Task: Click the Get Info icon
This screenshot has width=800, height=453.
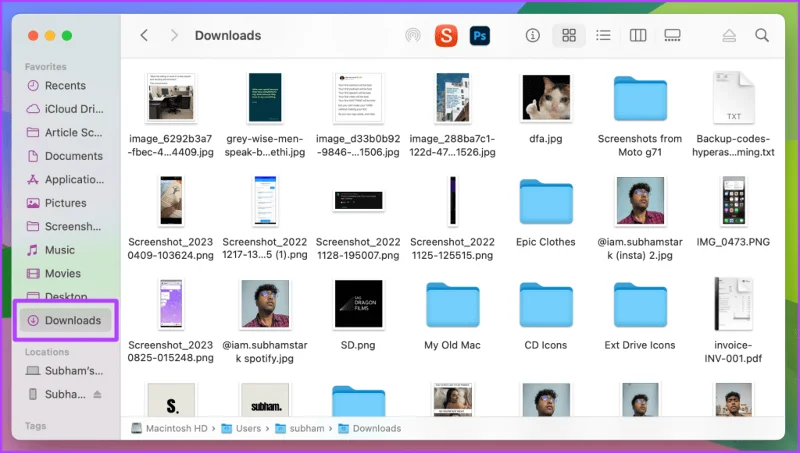Action: [533, 35]
